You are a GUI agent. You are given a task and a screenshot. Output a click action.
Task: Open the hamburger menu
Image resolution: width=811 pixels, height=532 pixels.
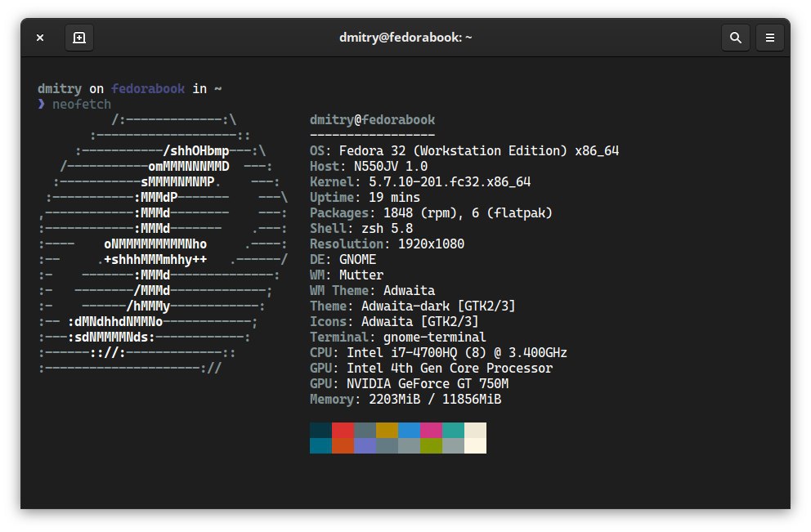pyautogui.click(x=770, y=38)
